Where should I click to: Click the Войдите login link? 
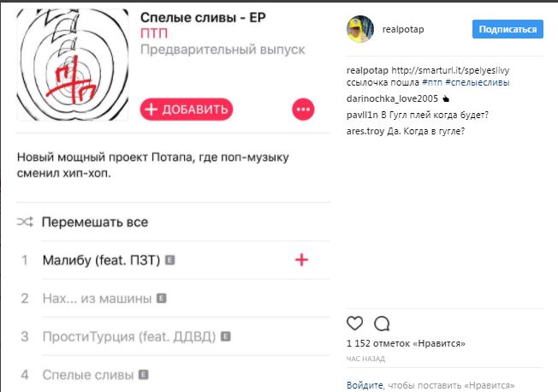coord(365,385)
